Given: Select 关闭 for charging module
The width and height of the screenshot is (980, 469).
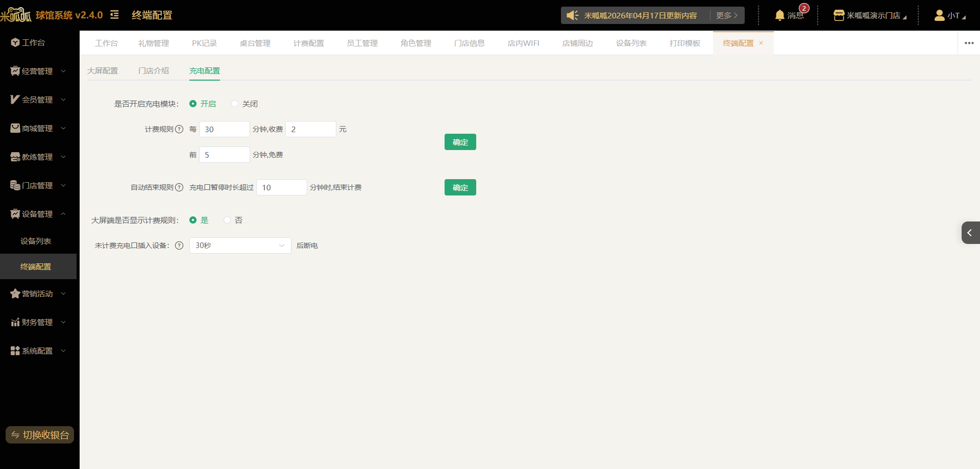Looking at the screenshot, I should (244, 104).
